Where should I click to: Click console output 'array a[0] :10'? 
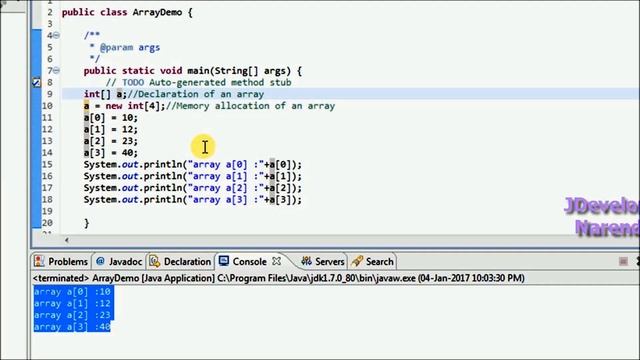click(72, 292)
